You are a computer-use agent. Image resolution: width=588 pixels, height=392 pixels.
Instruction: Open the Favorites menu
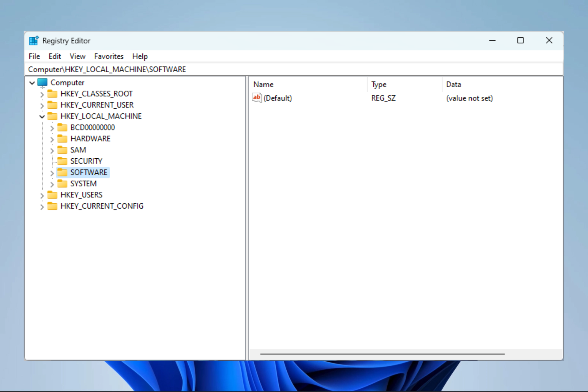click(109, 56)
